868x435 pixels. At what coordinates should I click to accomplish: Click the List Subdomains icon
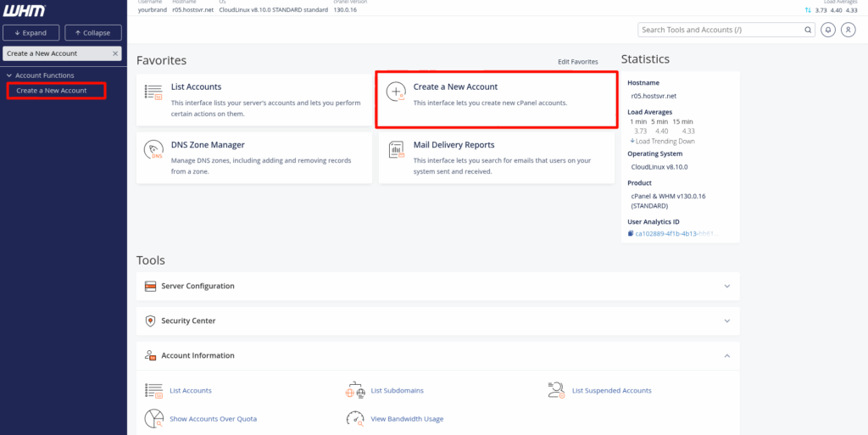tap(355, 390)
